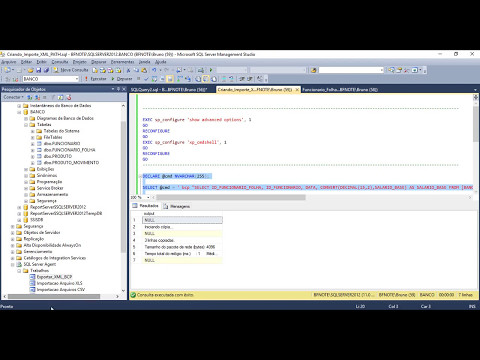Image resolution: width=480 pixels, height=360 pixels.
Task: Expand dbo.FUNCIONARIO table node
Action: [33, 144]
